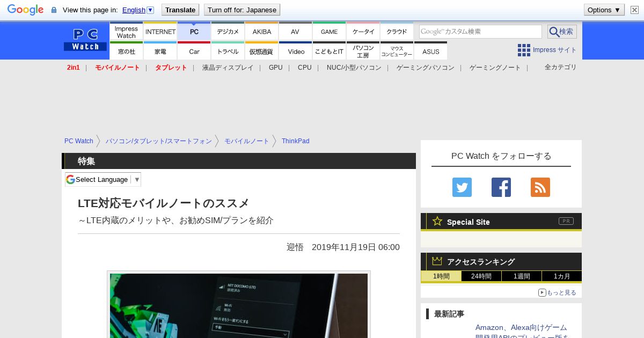Open the ゲーミングパソコン category link
Screen dimensions: 644x338
[426, 68]
